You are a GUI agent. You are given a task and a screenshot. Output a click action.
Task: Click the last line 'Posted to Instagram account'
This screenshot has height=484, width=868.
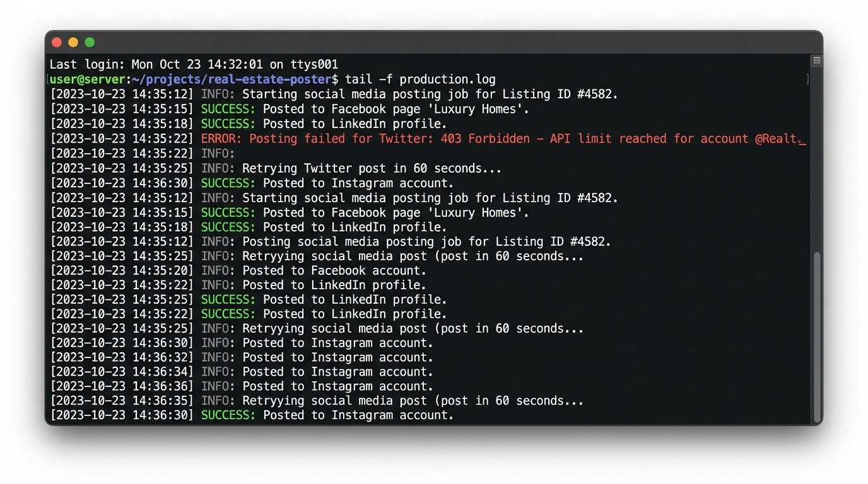(252, 415)
